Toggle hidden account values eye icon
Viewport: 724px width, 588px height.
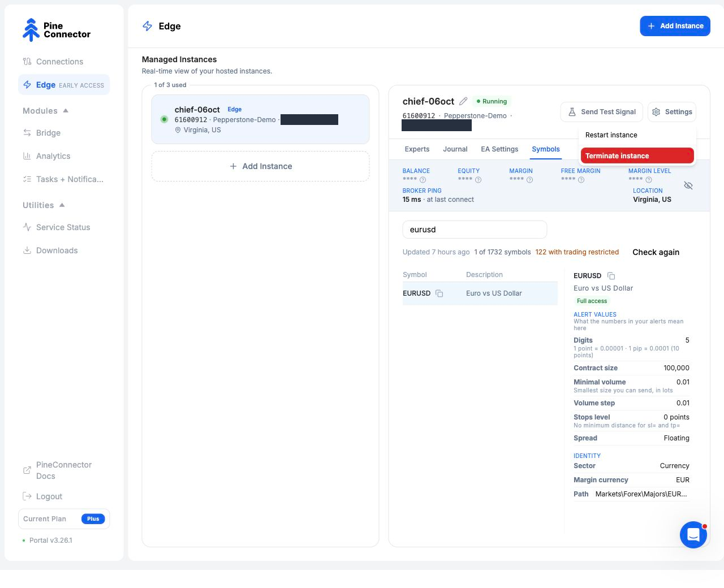688,185
